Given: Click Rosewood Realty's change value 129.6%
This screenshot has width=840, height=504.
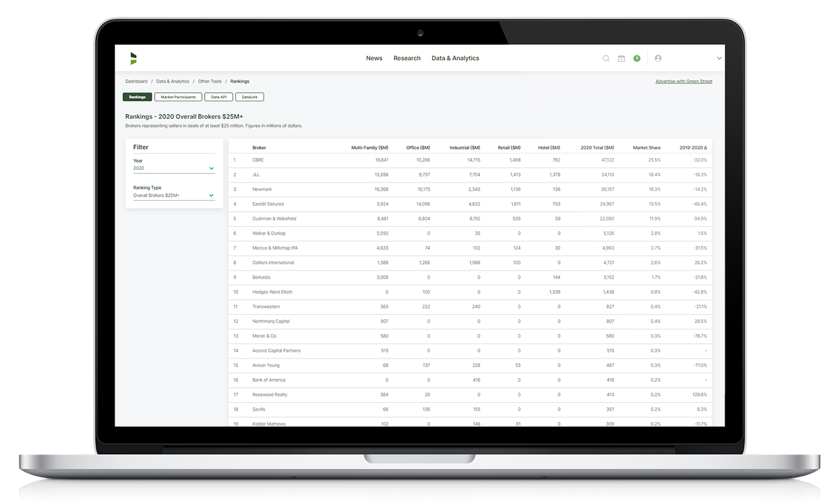Looking at the screenshot, I should [x=699, y=395].
